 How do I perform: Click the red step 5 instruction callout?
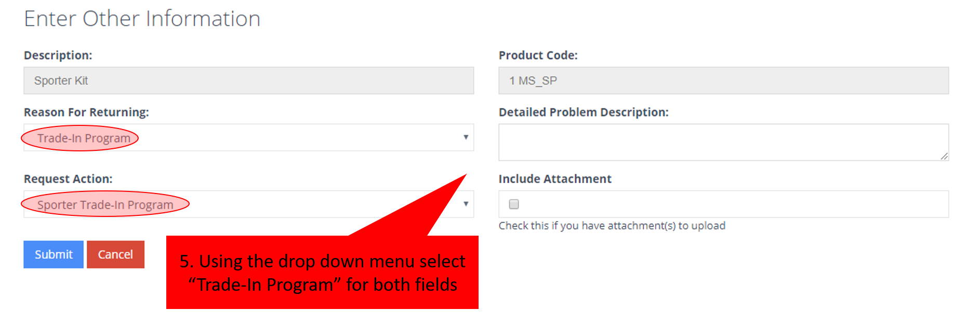(x=322, y=273)
